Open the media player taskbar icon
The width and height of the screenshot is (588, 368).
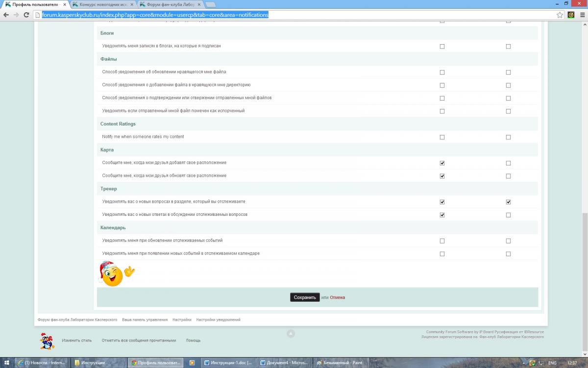(x=192, y=363)
